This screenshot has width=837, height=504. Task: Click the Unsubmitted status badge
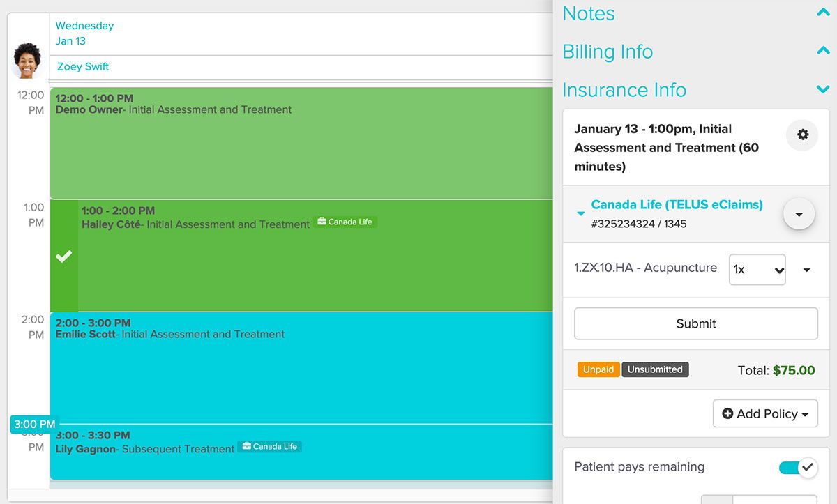coord(654,369)
